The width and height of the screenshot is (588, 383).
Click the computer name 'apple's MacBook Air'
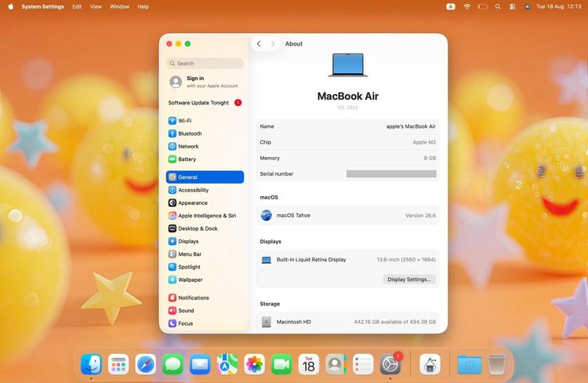pyautogui.click(x=411, y=126)
